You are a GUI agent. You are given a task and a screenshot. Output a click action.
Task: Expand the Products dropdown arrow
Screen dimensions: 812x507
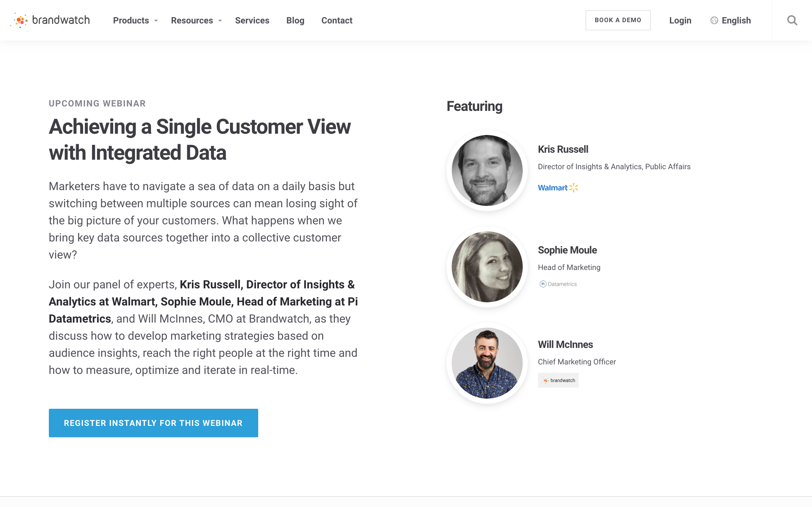click(156, 21)
